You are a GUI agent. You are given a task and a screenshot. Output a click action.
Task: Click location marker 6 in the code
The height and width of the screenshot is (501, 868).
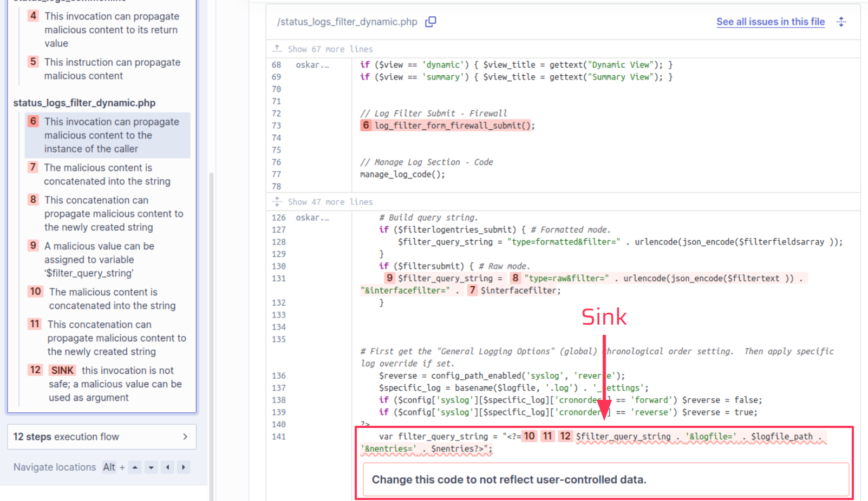click(x=366, y=126)
